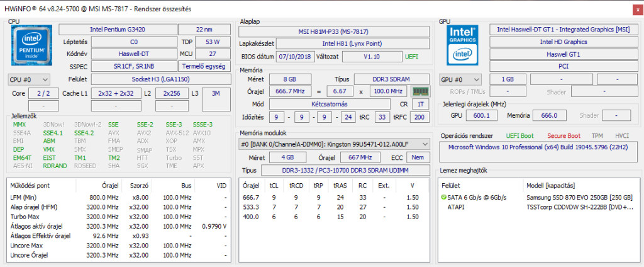Click the EM64T feature flag
The image size is (644, 267).
(21, 157)
